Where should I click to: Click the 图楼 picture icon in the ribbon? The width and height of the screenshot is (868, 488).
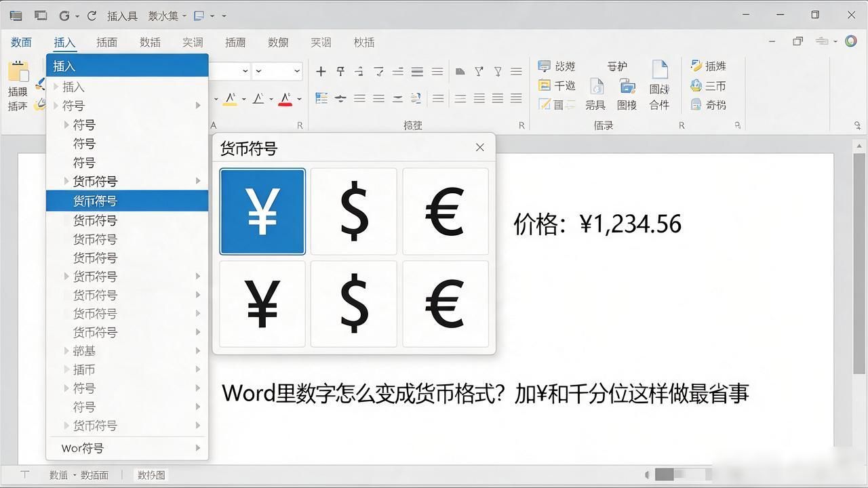coord(627,86)
